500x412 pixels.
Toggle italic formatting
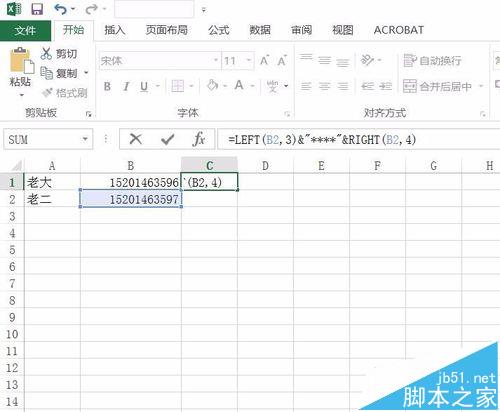126,86
